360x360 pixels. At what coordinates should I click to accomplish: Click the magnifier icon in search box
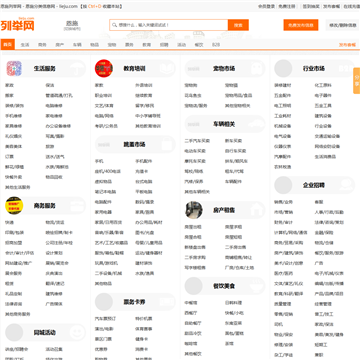pyautogui.click(x=114, y=25)
